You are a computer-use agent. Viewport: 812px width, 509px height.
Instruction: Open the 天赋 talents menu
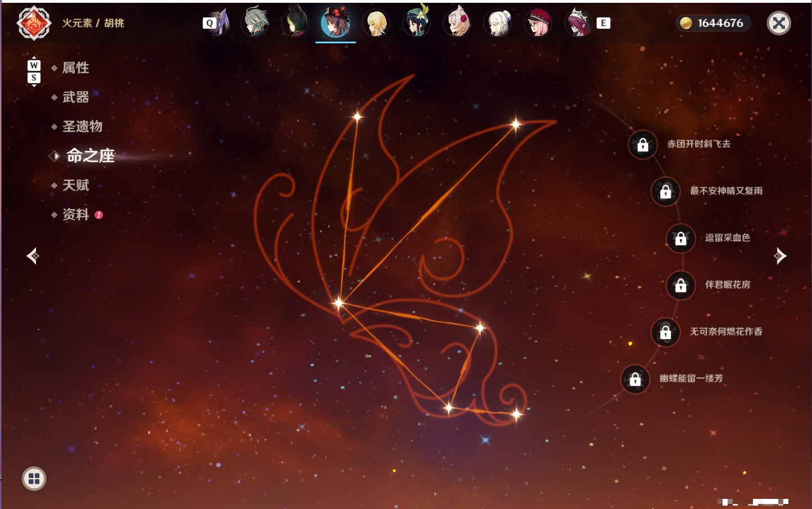76,185
